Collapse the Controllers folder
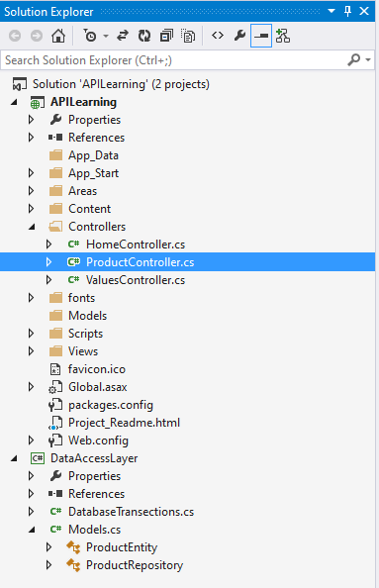379x588 pixels. pos(32,227)
